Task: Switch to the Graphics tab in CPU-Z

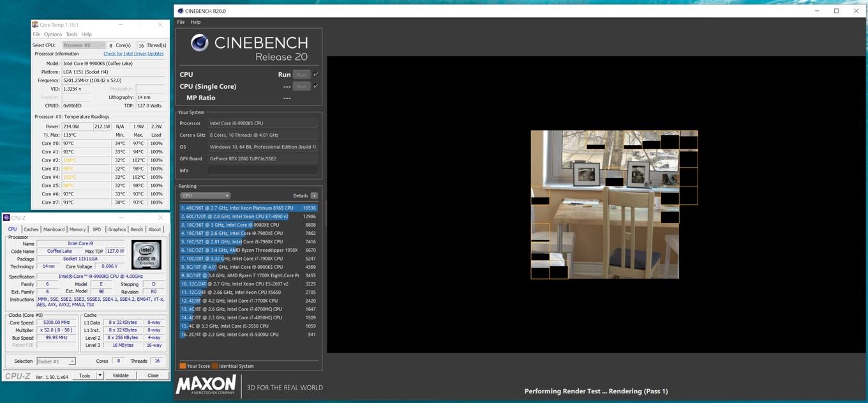Action: coord(117,229)
